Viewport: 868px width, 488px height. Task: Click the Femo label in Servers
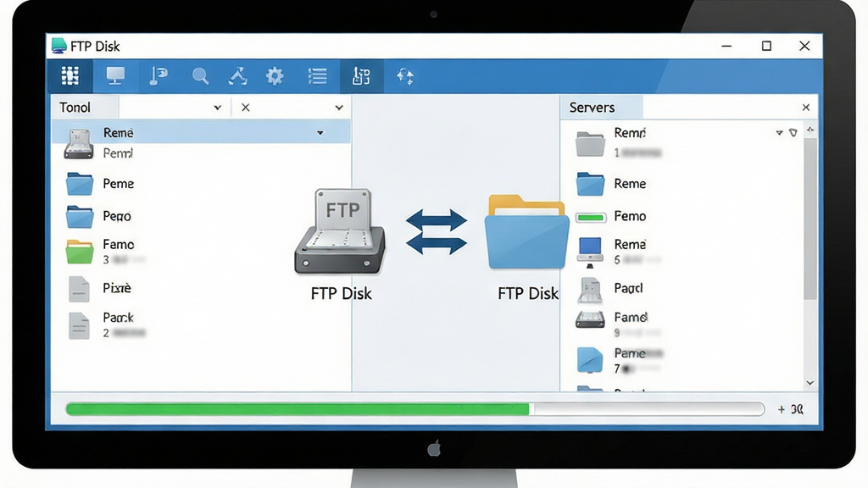pyautogui.click(x=630, y=216)
